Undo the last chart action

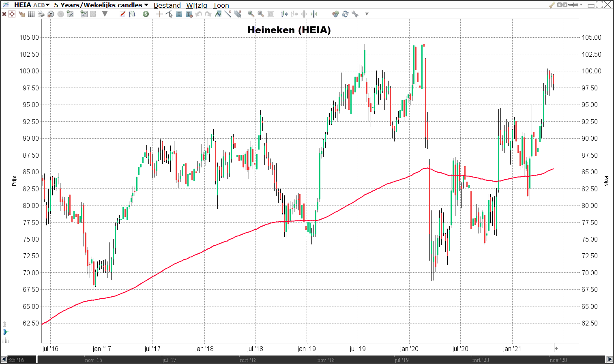coord(199,14)
